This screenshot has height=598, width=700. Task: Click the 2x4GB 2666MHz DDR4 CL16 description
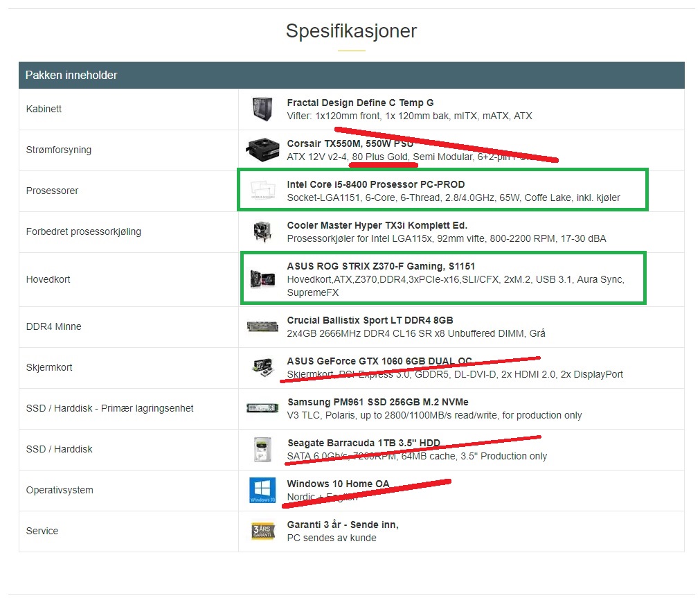(416, 334)
